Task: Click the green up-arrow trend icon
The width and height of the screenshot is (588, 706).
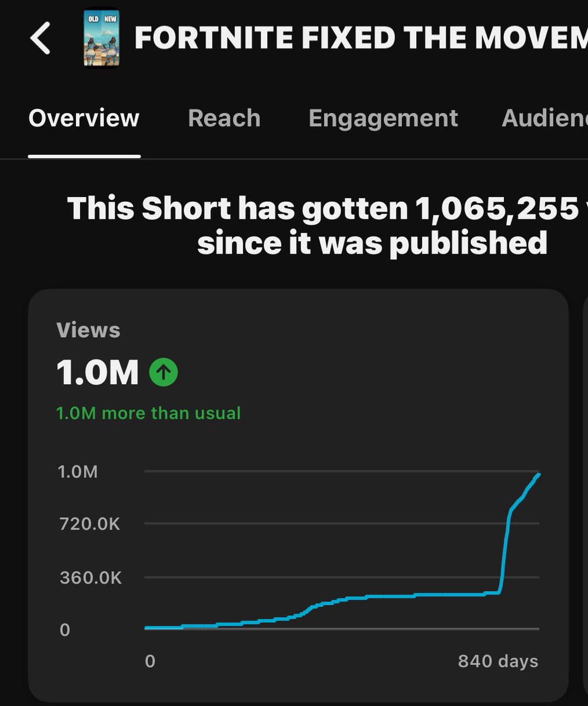Action: [x=164, y=372]
